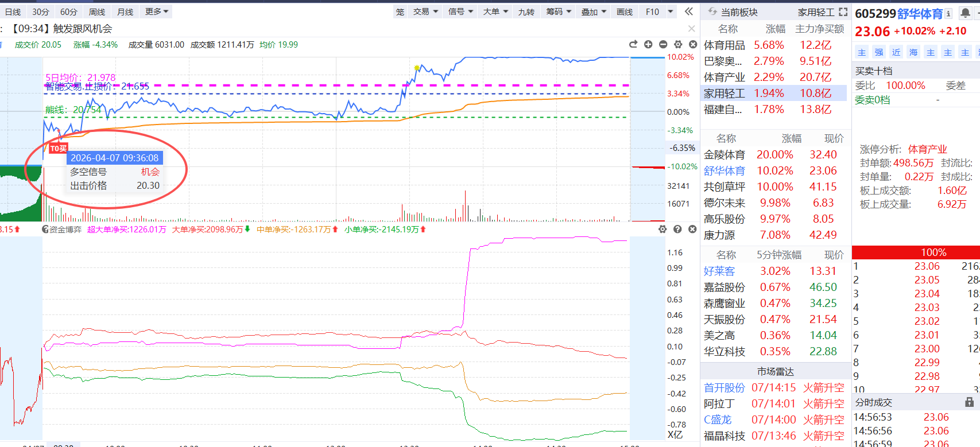
Task: Click the zoom out minus icon above price chart
Action: 663,45
